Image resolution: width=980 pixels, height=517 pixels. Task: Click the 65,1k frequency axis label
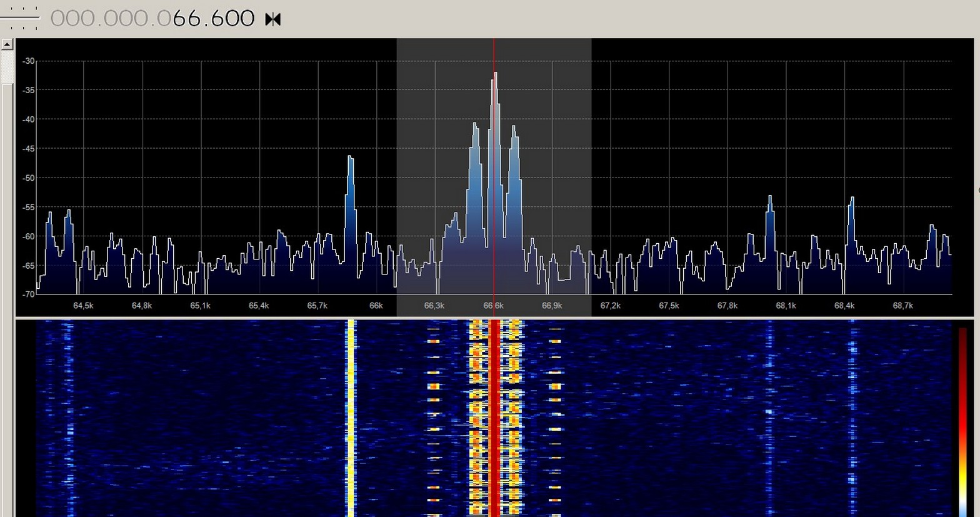tap(201, 306)
